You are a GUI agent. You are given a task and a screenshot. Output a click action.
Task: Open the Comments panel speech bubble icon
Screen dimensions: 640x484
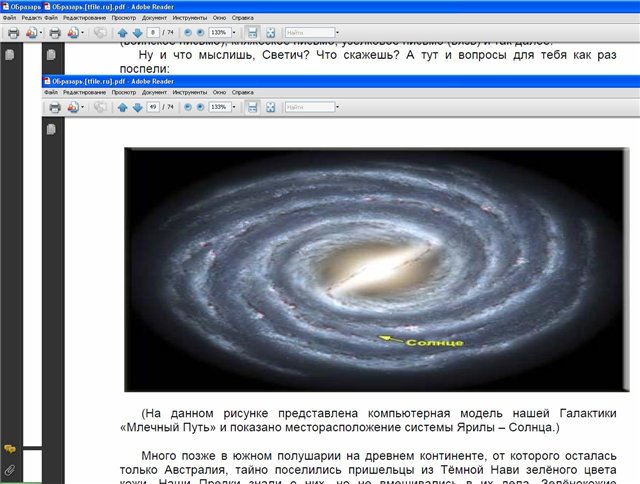click(10, 449)
